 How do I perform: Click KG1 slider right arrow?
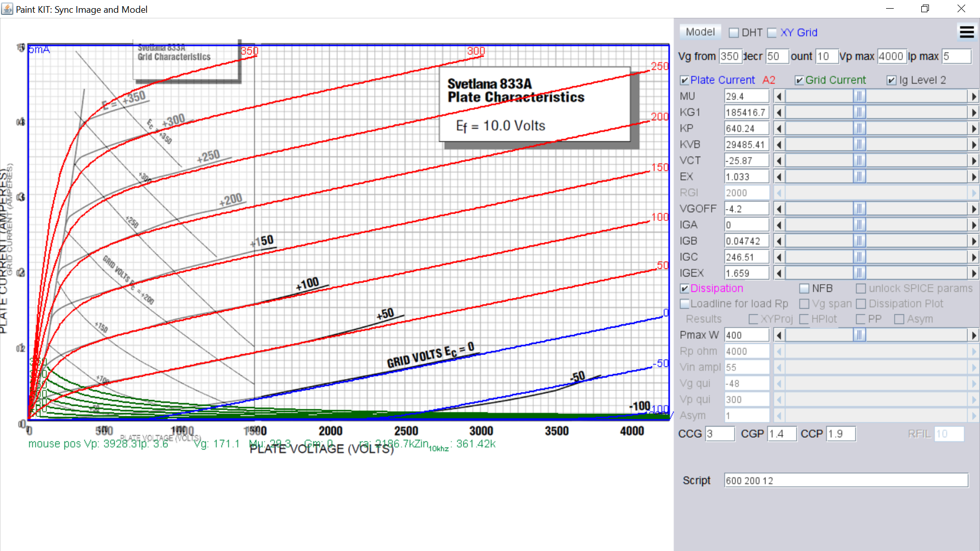coord(973,112)
